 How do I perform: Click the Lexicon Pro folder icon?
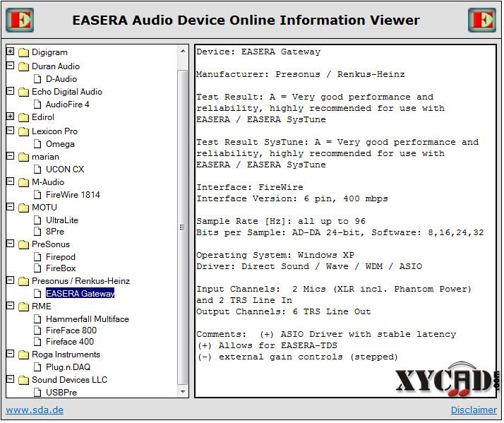[x=23, y=131]
